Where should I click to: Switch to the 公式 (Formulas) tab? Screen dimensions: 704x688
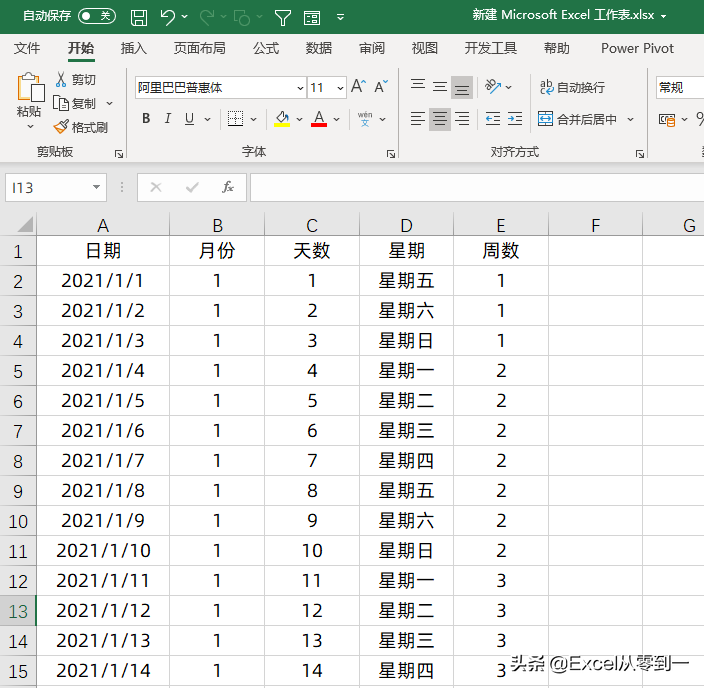(266, 48)
